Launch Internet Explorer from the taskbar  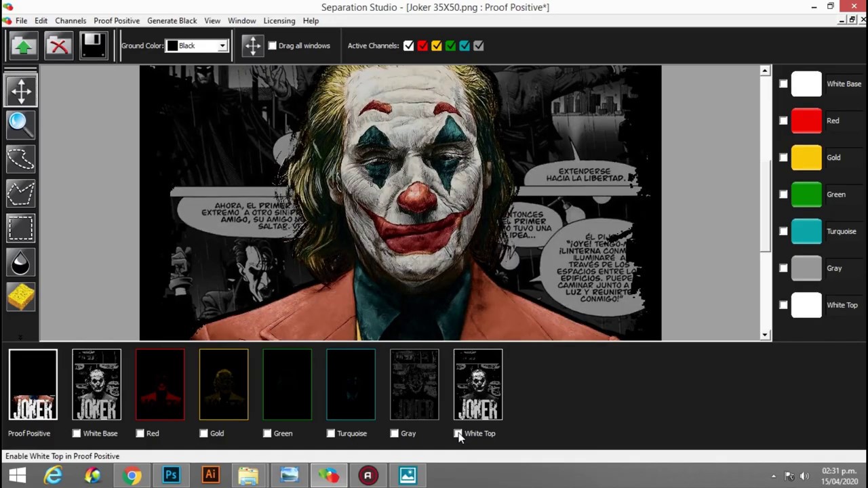coord(54,475)
